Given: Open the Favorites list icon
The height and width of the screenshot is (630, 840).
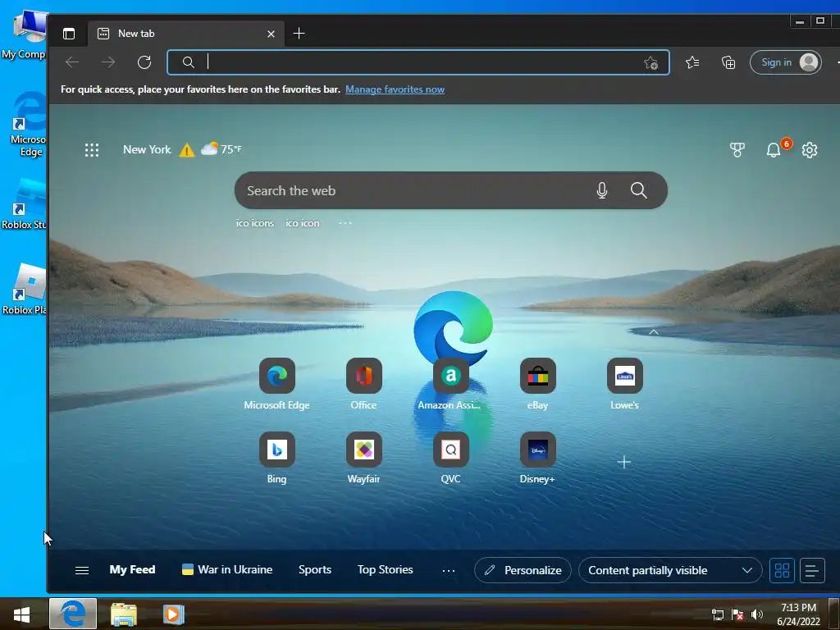Looking at the screenshot, I should coord(692,62).
